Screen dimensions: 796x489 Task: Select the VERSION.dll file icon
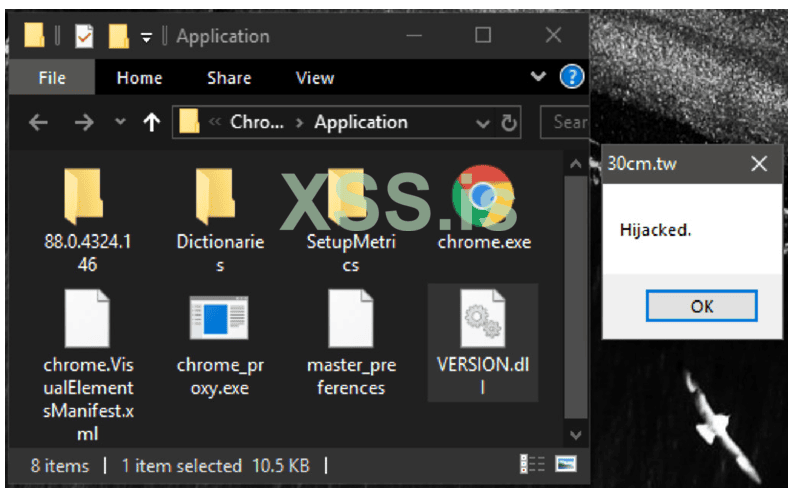coord(483,318)
